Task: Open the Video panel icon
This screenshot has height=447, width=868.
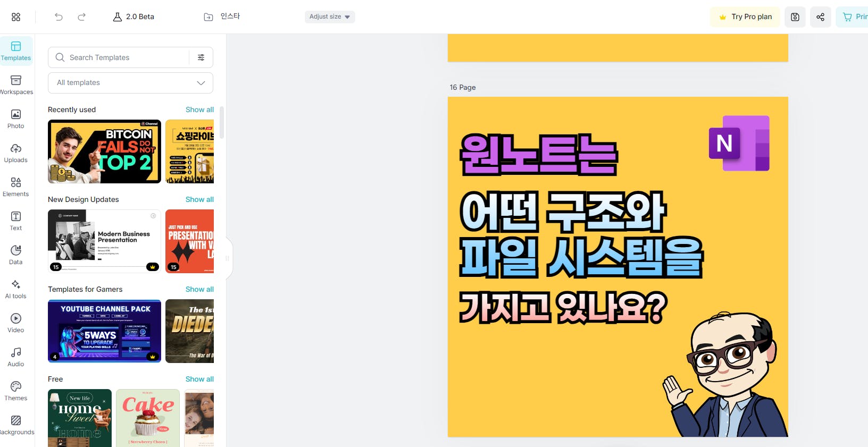Action: click(x=16, y=318)
